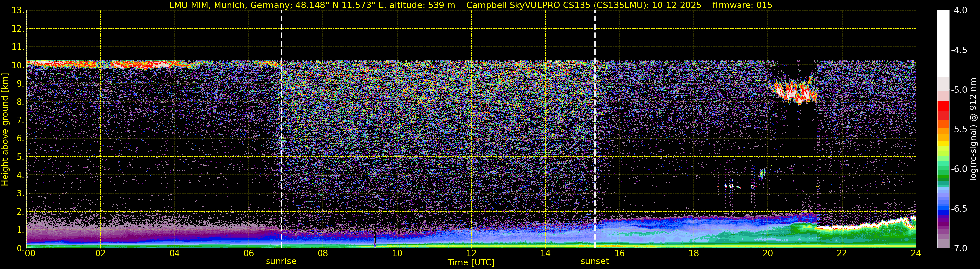The height and width of the screenshot is (269, 980).
Task: Click the sunset dashed vertical line
Action: [x=595, y=129]
